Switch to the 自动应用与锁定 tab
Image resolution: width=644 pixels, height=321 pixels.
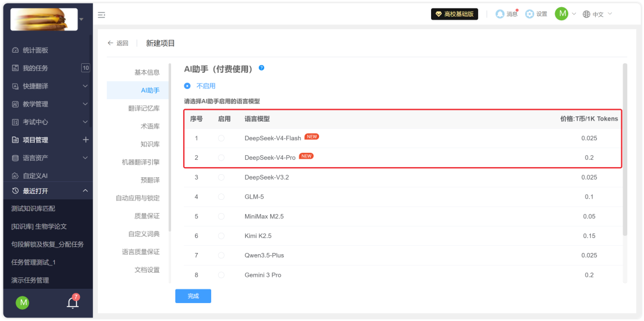point(138,198)
